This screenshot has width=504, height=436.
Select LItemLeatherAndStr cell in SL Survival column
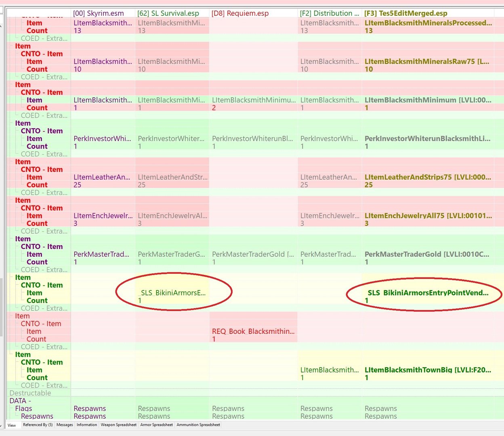(x=172, y=177)
